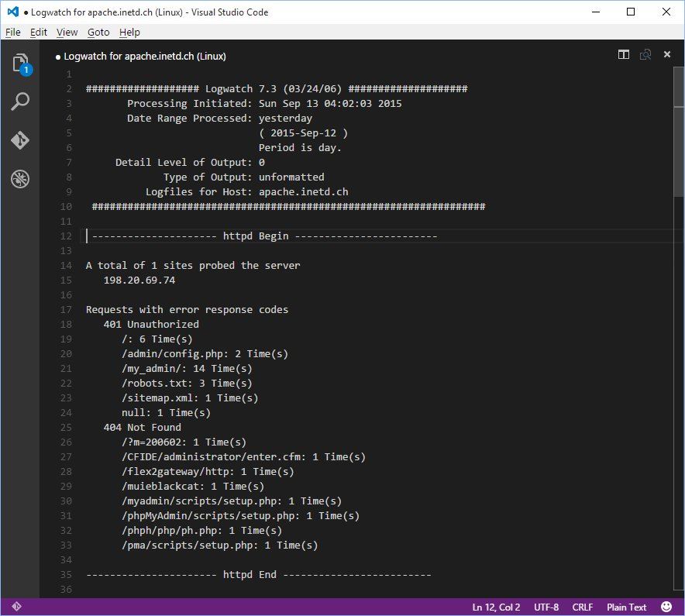The image size is (685, 616).
Task: Click Ln 12, Col 2 to go to line
Action: tap(496, 607)
